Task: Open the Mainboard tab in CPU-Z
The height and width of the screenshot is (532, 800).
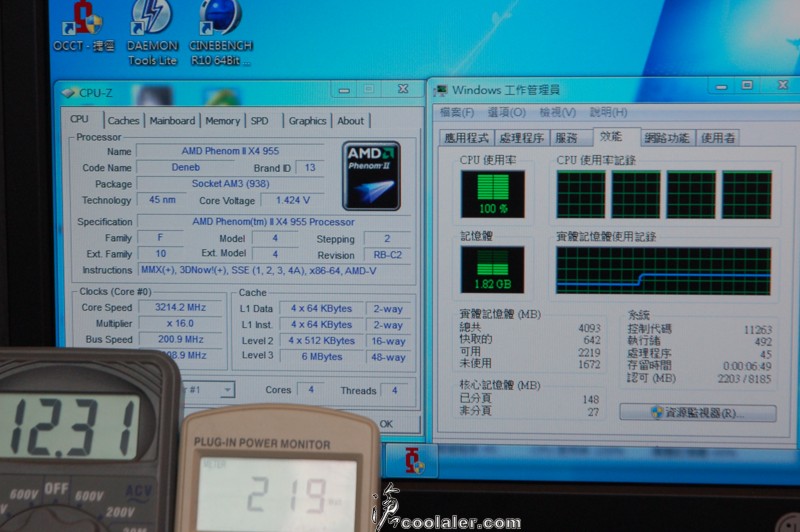Action: [172, 121]
